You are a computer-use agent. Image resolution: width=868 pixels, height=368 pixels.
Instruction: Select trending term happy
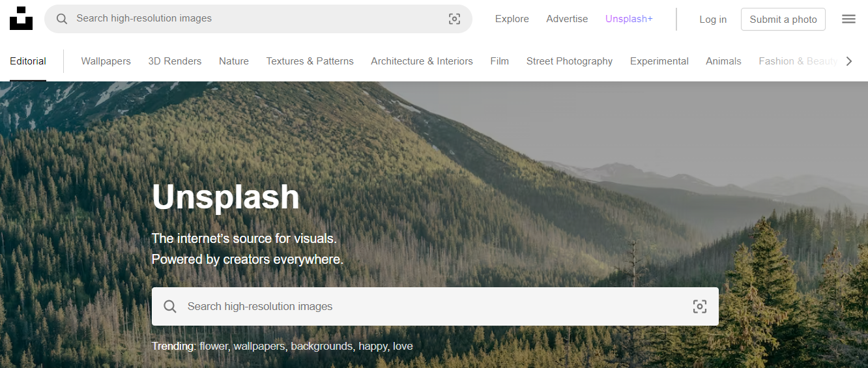click(x=373, y=347)
